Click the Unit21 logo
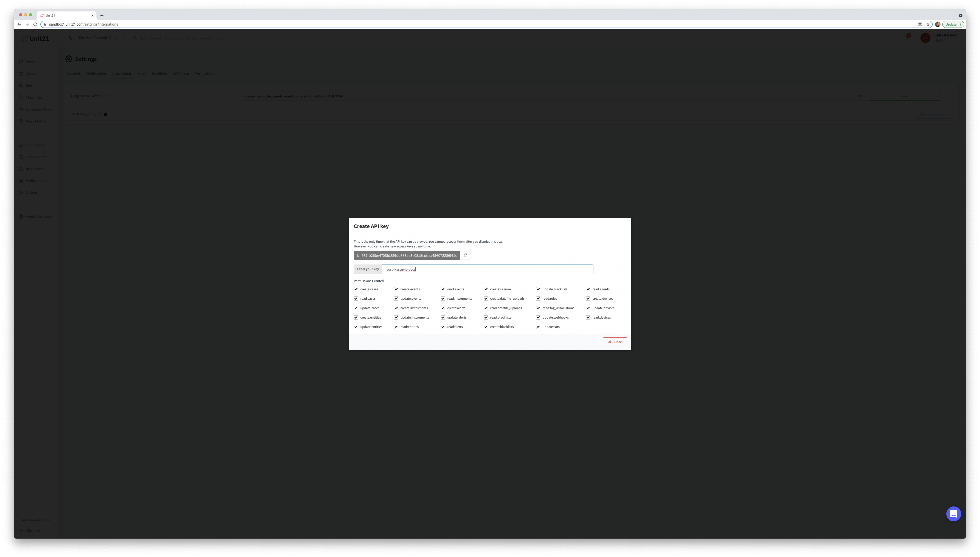The width and height of the screenshot is (980, 557). click(x=35, y=39)
